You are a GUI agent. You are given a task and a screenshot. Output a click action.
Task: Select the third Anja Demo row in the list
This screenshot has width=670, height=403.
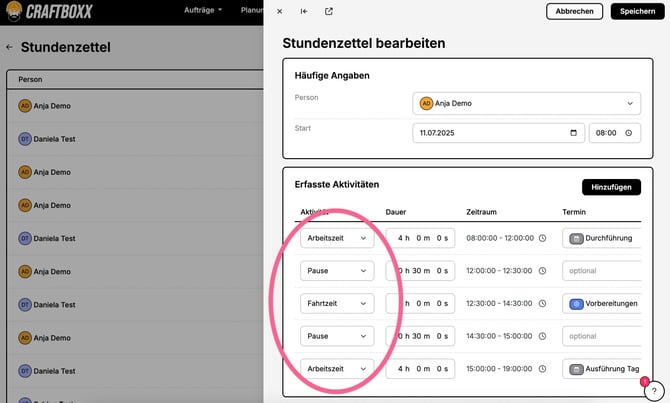135,206
